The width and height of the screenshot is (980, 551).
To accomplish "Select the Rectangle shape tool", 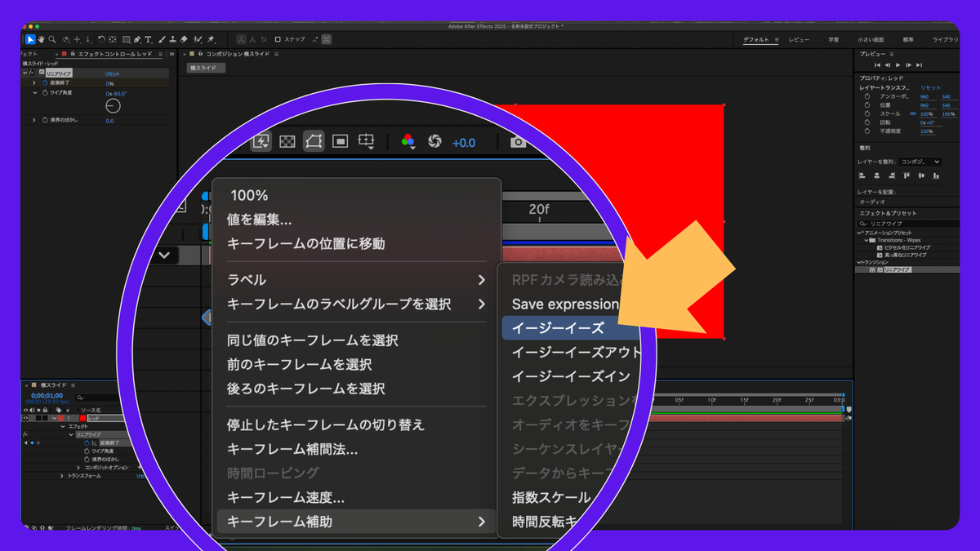I will (x=126, y=39).
